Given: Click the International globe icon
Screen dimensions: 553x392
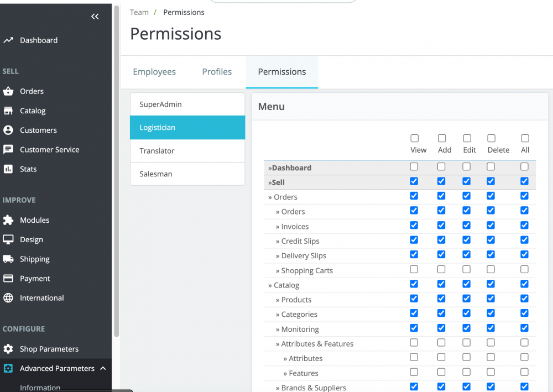Looking at the screenshot, I should tap(8, 298).
